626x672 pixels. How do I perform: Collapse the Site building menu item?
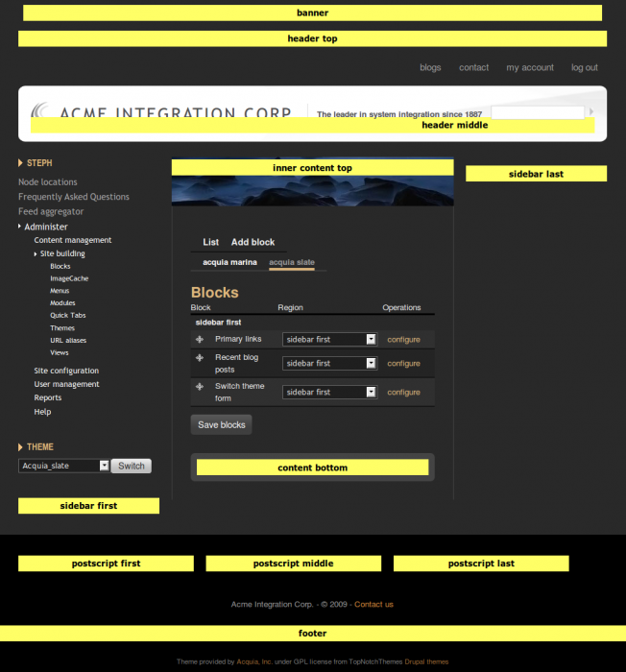36,254
